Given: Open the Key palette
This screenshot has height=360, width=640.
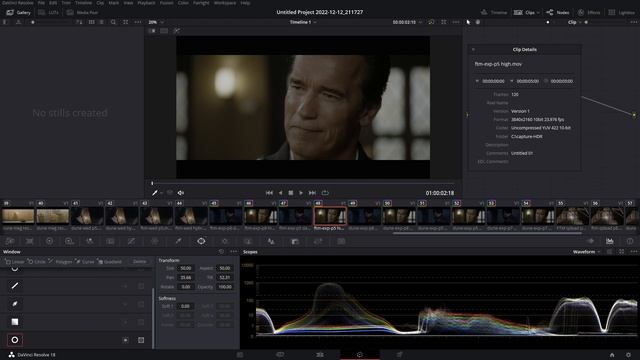Looking at the screenshot, I should tap(295, 241).
